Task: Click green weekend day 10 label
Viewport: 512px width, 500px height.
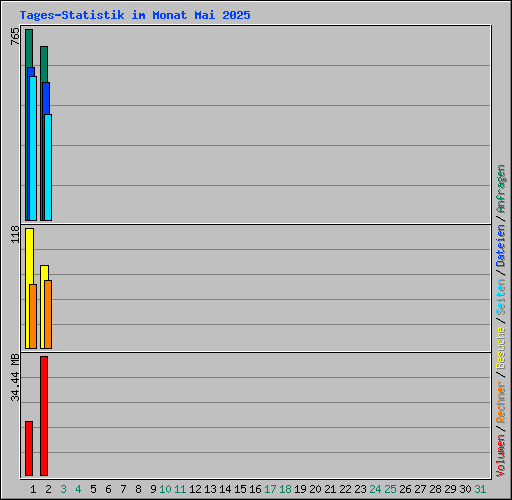Action: (165, 489)
